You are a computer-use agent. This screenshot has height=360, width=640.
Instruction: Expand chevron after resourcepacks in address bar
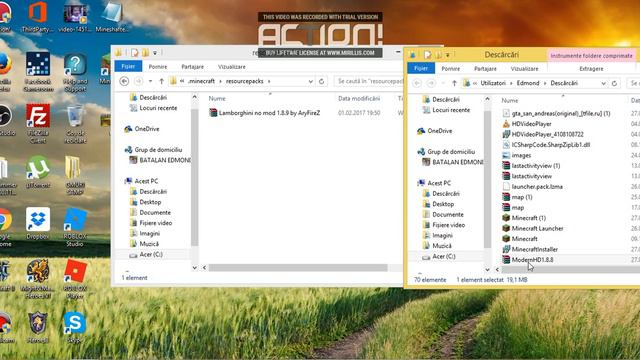point(269,81)
